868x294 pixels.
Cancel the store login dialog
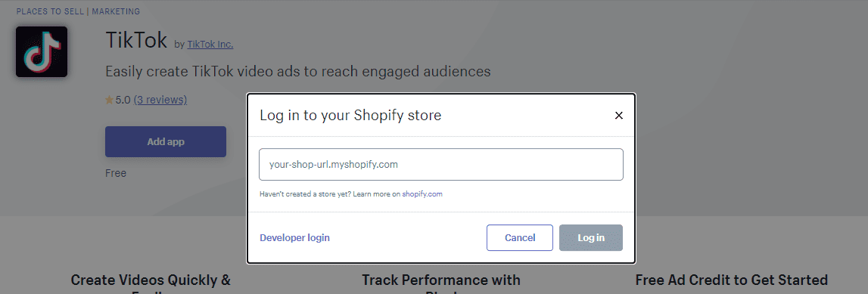(x=520, y=237)
